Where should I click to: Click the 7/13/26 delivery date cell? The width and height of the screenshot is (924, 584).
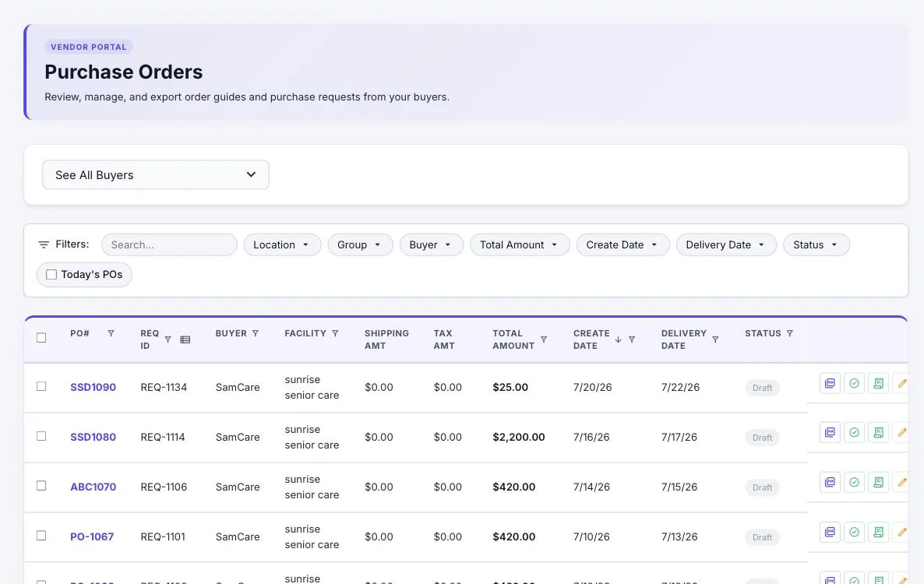coord(679,537)
